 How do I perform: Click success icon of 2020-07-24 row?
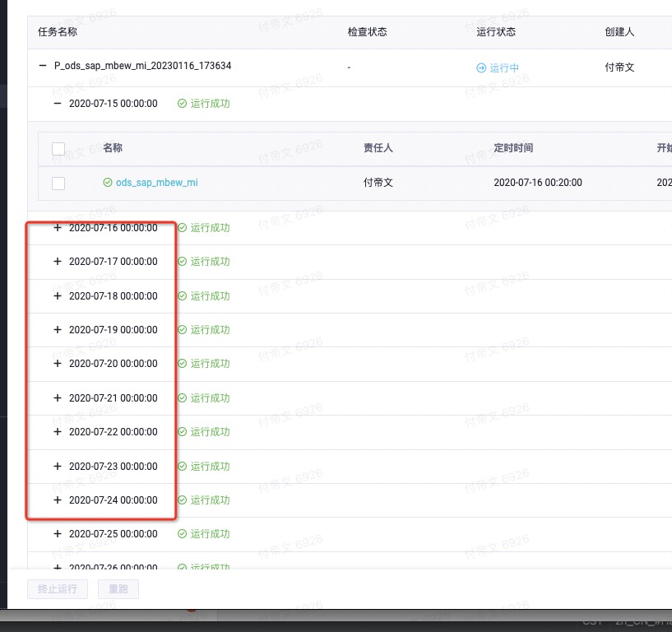pos(182,500)
